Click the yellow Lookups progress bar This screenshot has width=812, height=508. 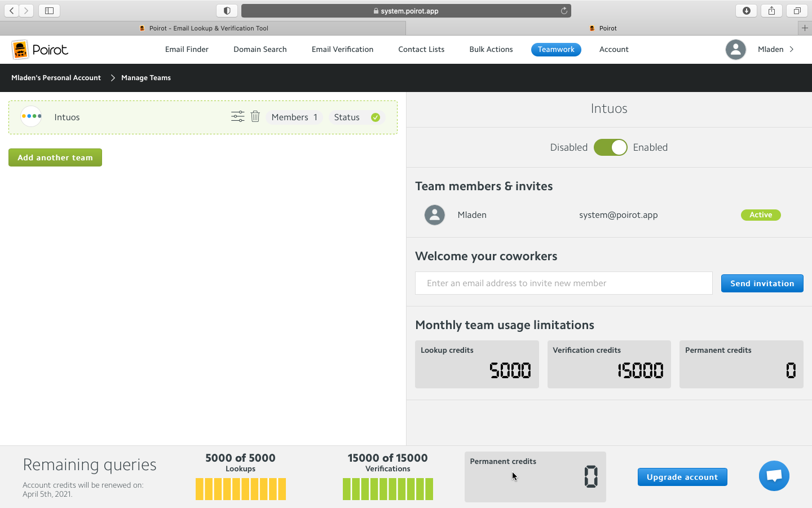pos(241,489)
